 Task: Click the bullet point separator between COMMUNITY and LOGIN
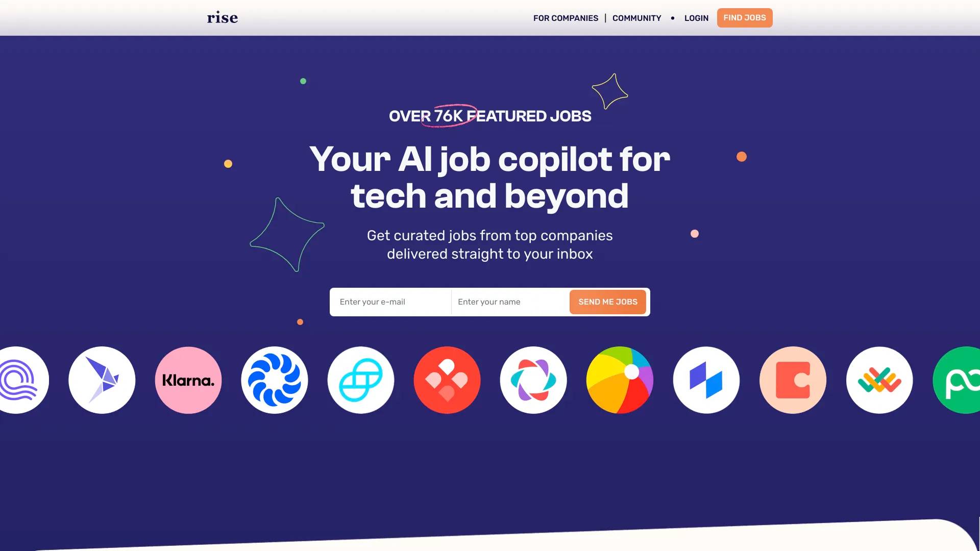[x=673, y=18]
